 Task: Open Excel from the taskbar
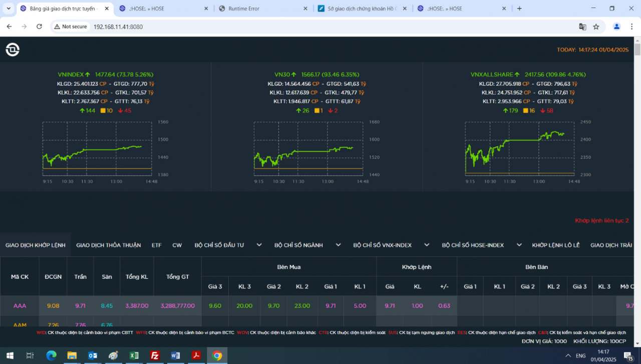[x=134, y=355]
